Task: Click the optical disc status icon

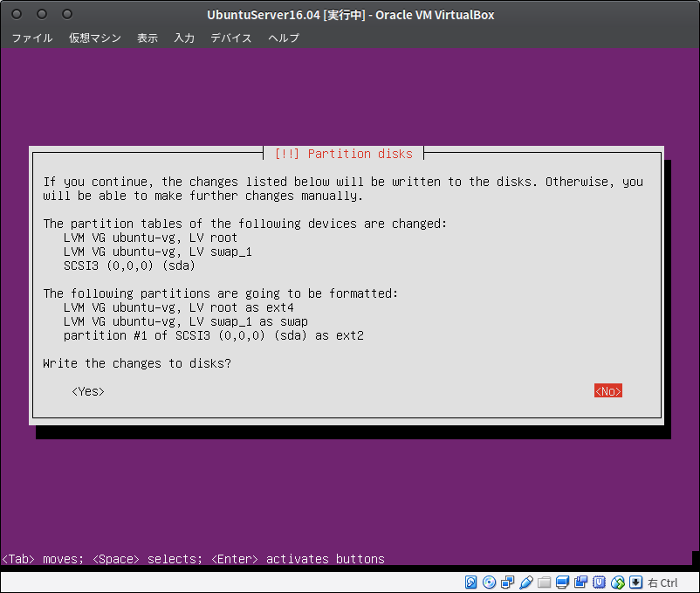Action: pos(490,583)
